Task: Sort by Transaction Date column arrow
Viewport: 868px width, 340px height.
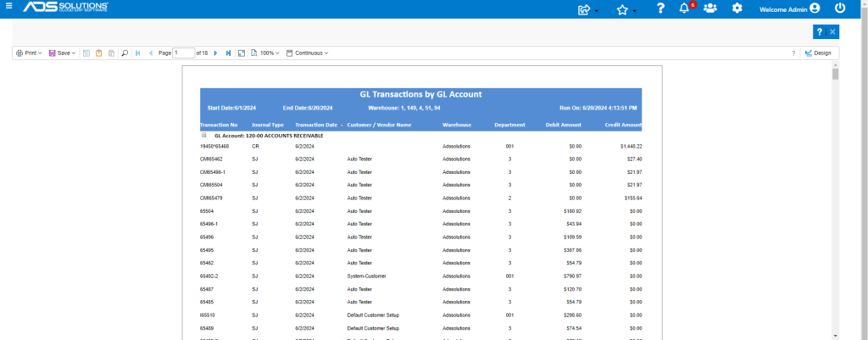Action: click(x=342, y=125)
